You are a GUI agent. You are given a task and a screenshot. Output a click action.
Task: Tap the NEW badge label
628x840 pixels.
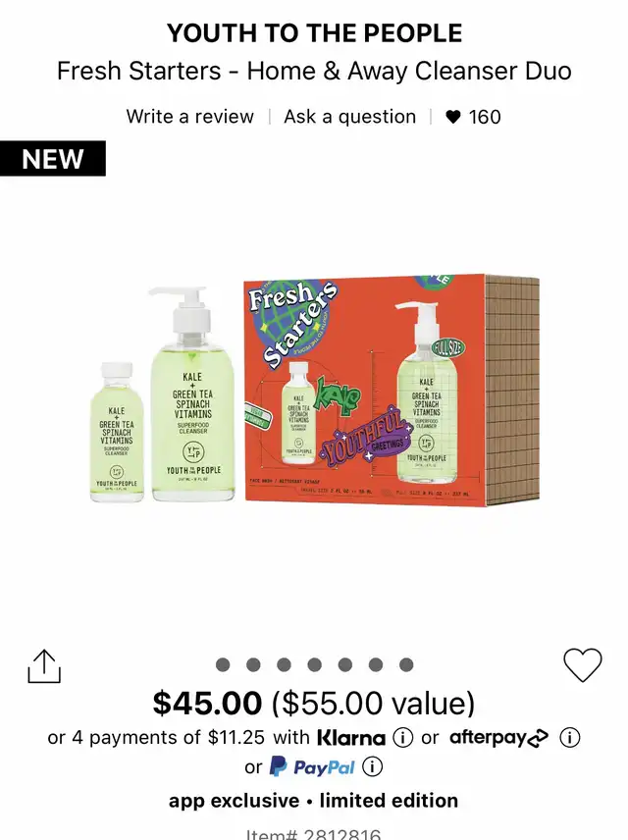click(x=53, y=159)
